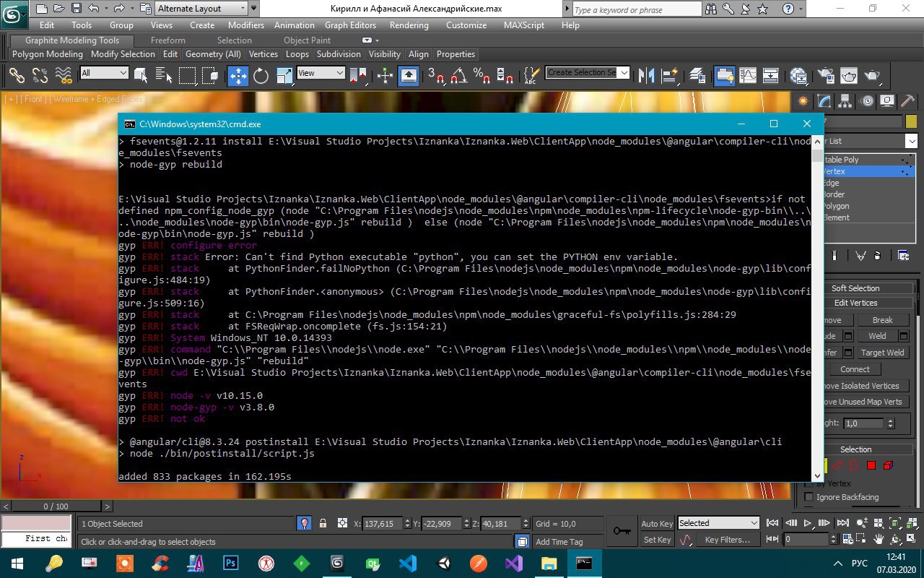Select the Link tool in main toolbar
Image resolution: width=924 pixels, height=578 pixels.
[x=17, y=75]
